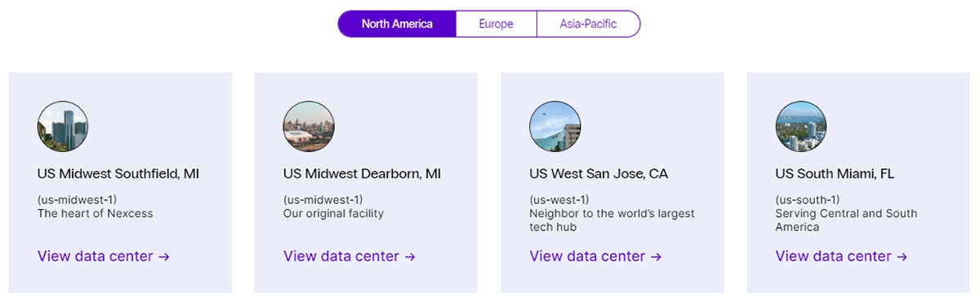Click the text 'The heart of Nexcess'

click(x=96, y=213)
